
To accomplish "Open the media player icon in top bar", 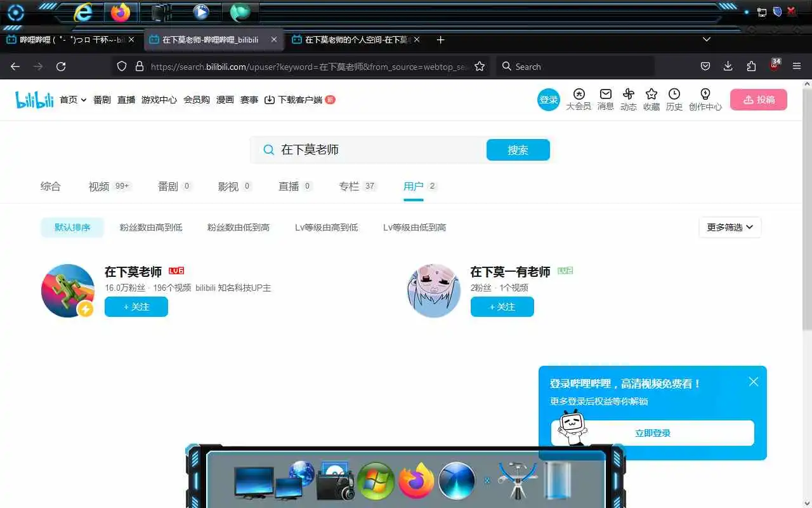I will [x=200, y=12].
